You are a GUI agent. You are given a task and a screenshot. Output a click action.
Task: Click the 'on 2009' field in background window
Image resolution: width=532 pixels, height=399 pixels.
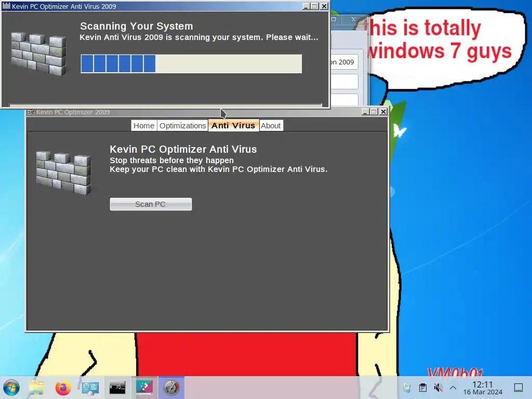344,62
